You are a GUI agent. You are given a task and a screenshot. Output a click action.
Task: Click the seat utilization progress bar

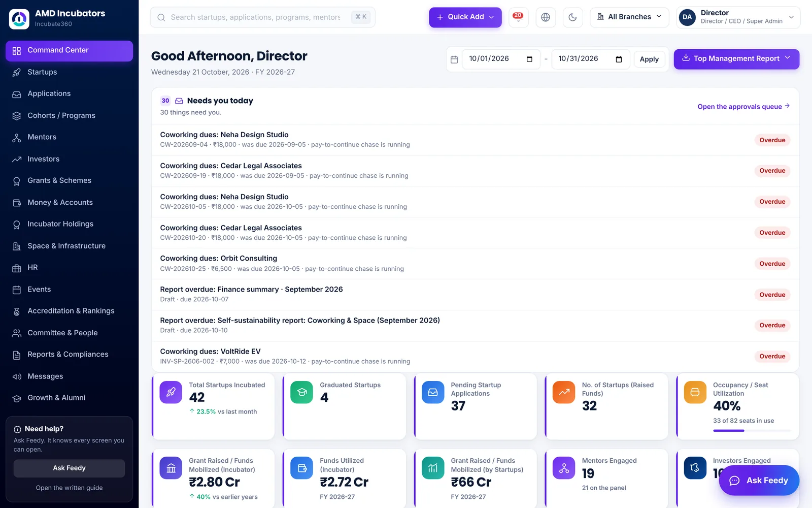(752, 431)
